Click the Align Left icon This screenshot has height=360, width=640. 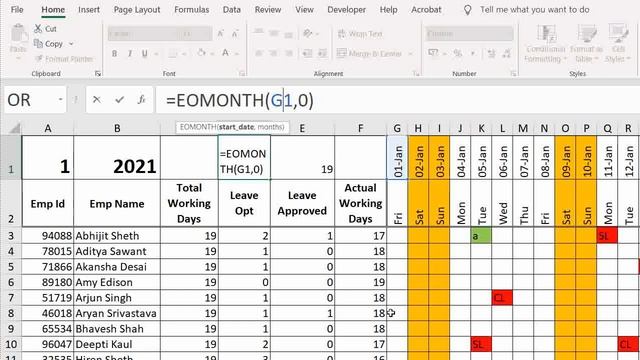click(x=258, y=53)
